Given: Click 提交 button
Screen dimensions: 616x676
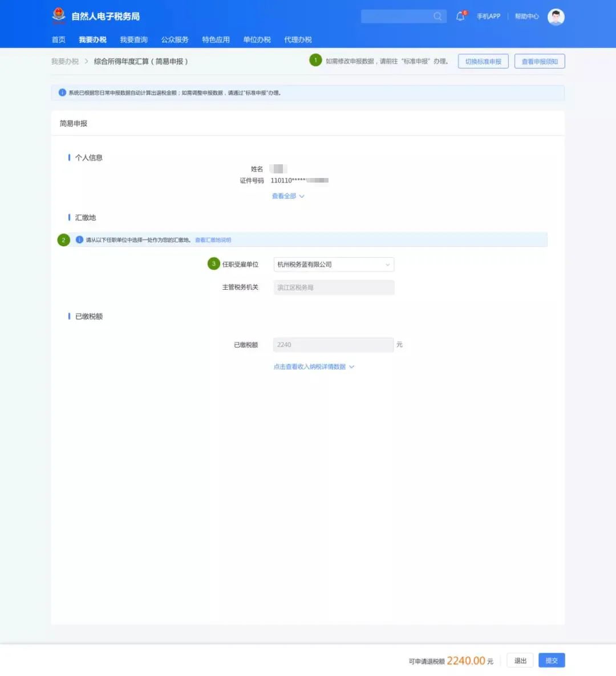Looking at the screenshot, I should point(552,661).
